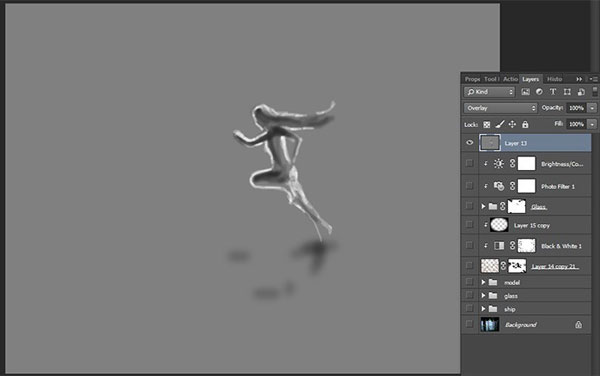Click mask link icon on Layer 14 copy 21
Image resolution: width=600 pixels, height=376 pixels.
pyautogui.click(x=504, y=266)
